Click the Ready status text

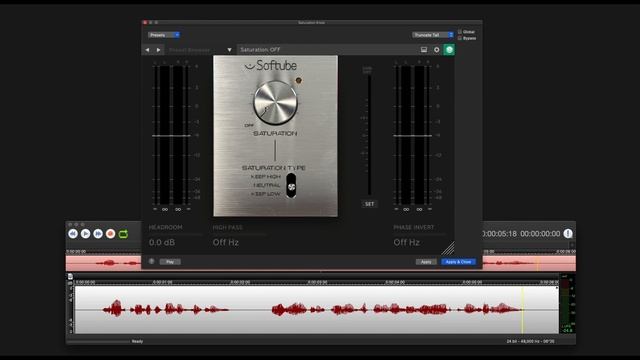pos(138,341)
